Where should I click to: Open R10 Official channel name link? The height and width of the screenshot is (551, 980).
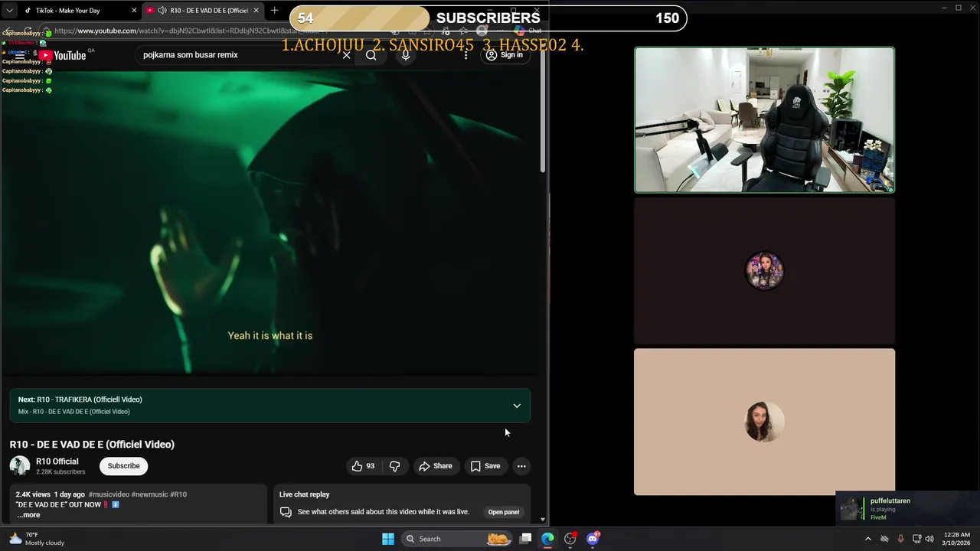pos(57,461)
